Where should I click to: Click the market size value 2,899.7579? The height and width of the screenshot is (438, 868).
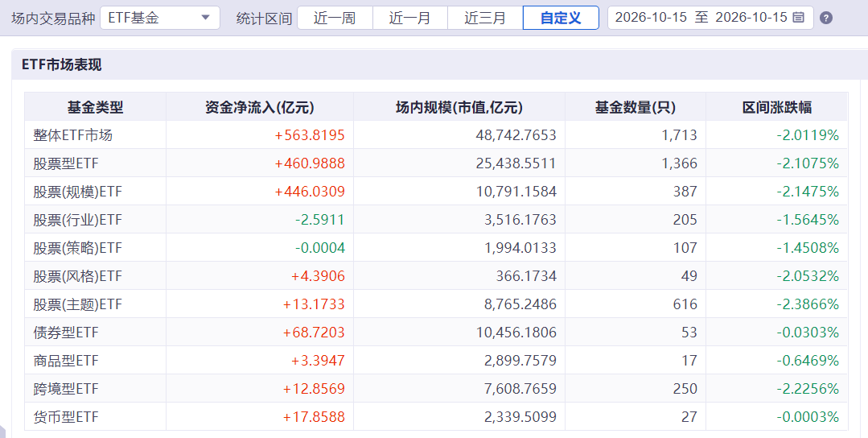coord(520,361)
